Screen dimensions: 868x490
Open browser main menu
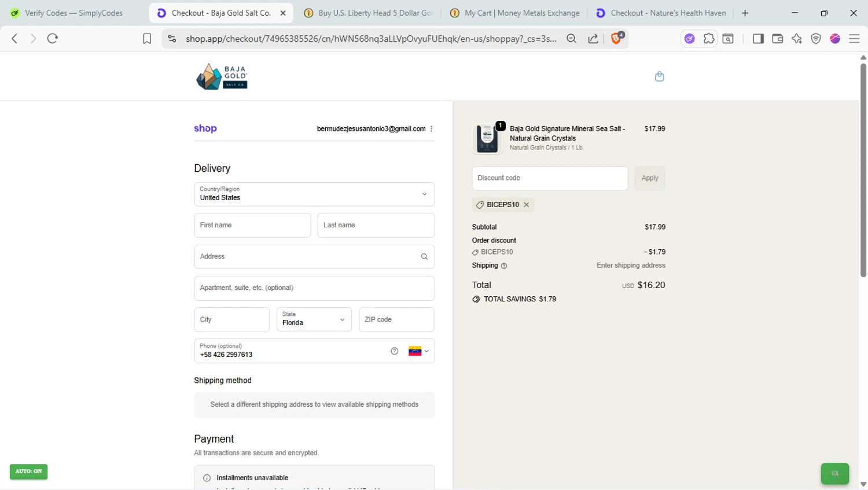(854, 39)
